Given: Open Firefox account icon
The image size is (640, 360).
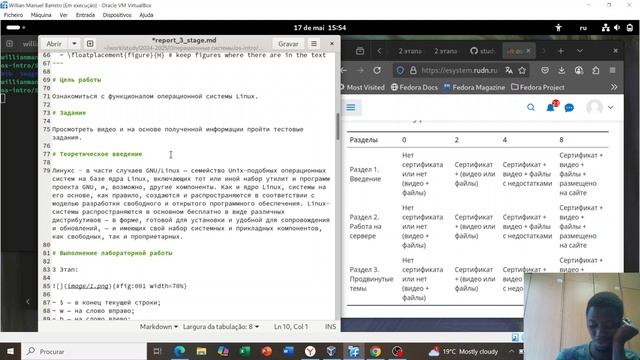Looking at the screenshot, I should click(x=579, y=70).
